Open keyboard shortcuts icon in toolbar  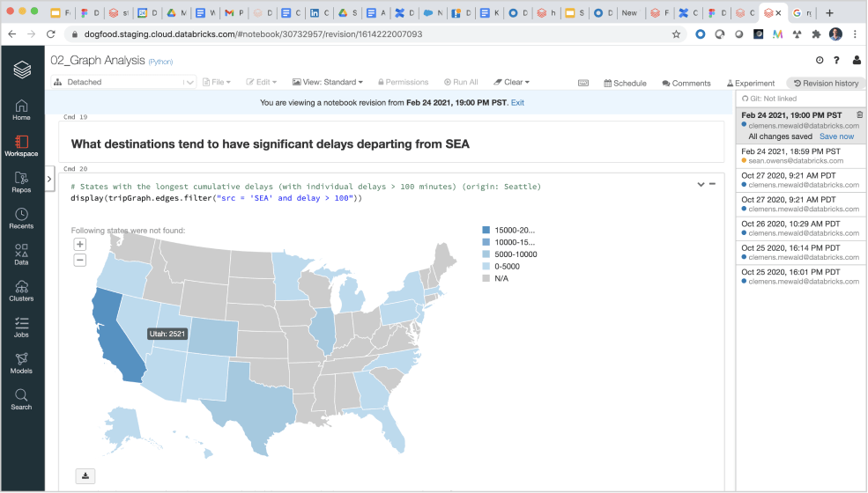(583, 83)
